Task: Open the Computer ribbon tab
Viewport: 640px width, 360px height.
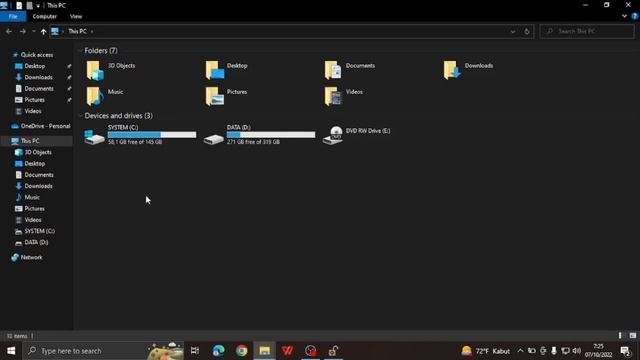Action: tap(44, 16)
